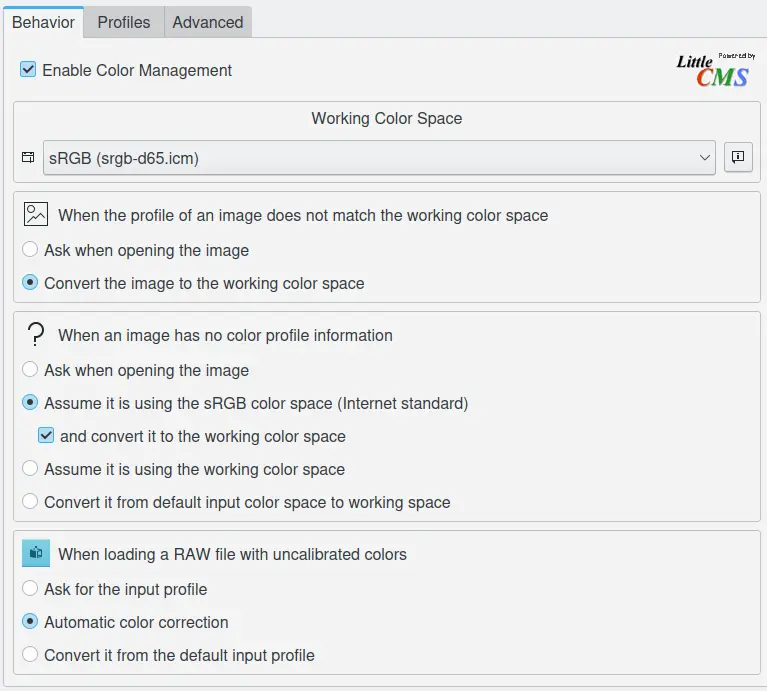
Task: Choose 'Convert the image to the working color space'
Action: (x=31, y=283)
